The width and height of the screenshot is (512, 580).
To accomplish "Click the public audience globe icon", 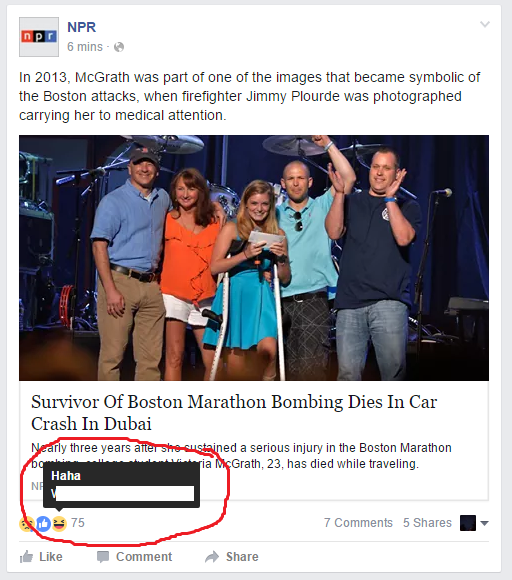I will point(119,47).
